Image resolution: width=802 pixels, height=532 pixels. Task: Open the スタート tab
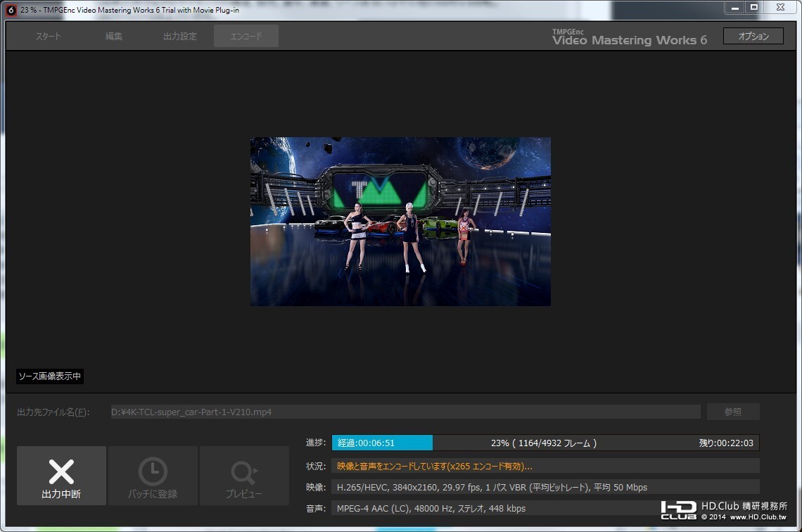48,37
